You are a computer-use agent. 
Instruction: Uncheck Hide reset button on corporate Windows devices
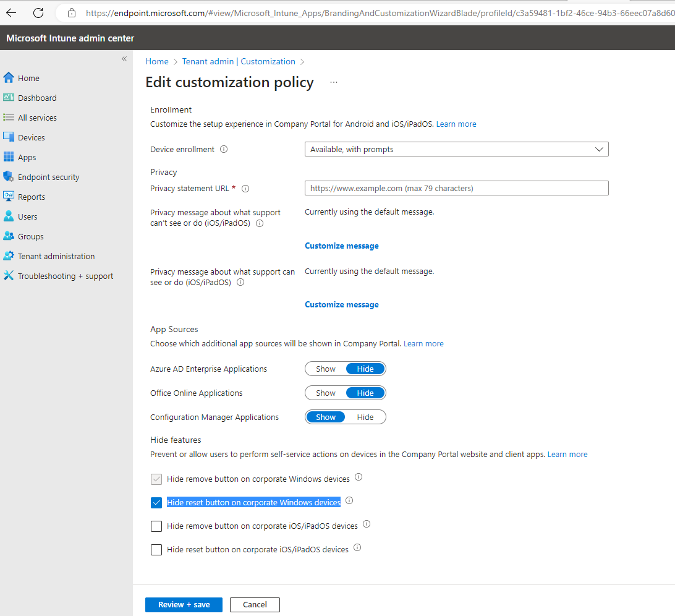(x=156, y=503)
